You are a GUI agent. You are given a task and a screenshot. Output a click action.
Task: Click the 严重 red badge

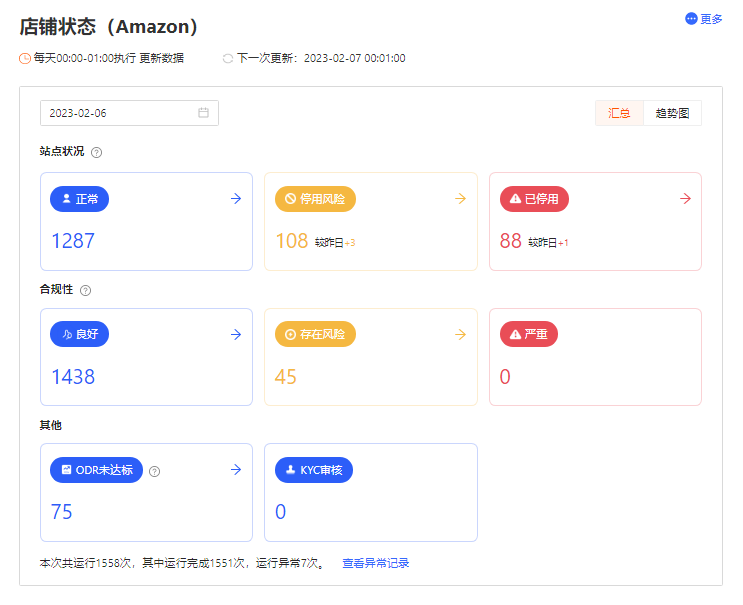[x=529, y=334]
